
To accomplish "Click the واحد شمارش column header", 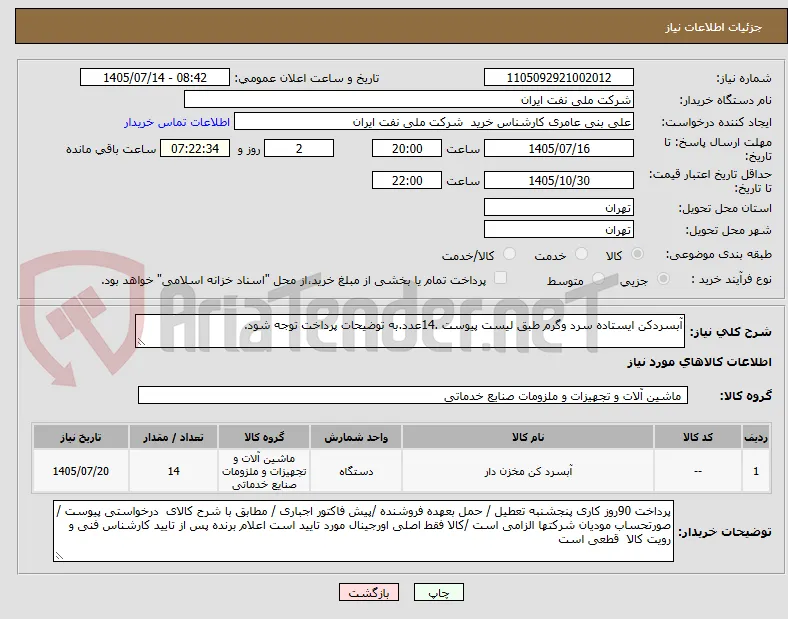I will [x=356, y=437].
